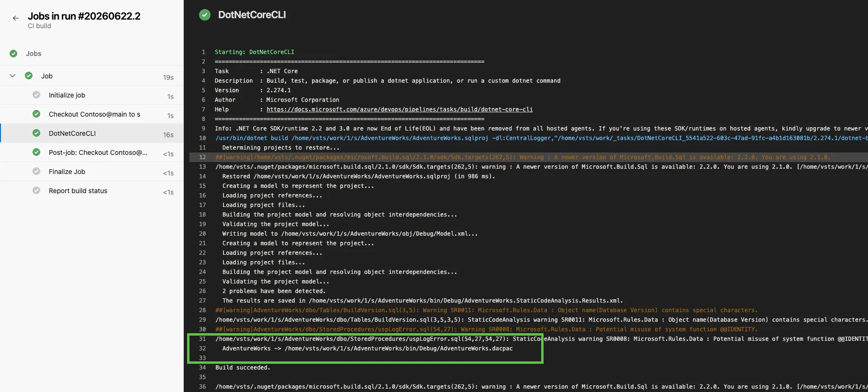This screenshot has height=392, width=868.
Task: Click the Jobs header in sidebar
Action: click(33, 54)
